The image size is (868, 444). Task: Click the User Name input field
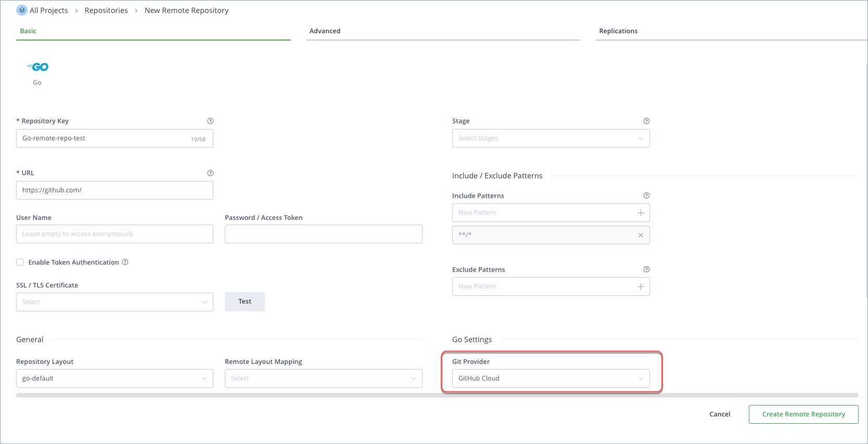tap(114, 234)
